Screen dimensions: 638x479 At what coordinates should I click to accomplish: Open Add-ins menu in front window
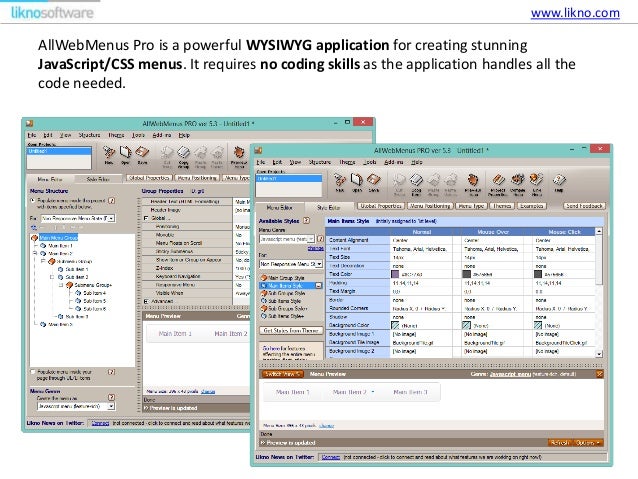coord(393,162)
